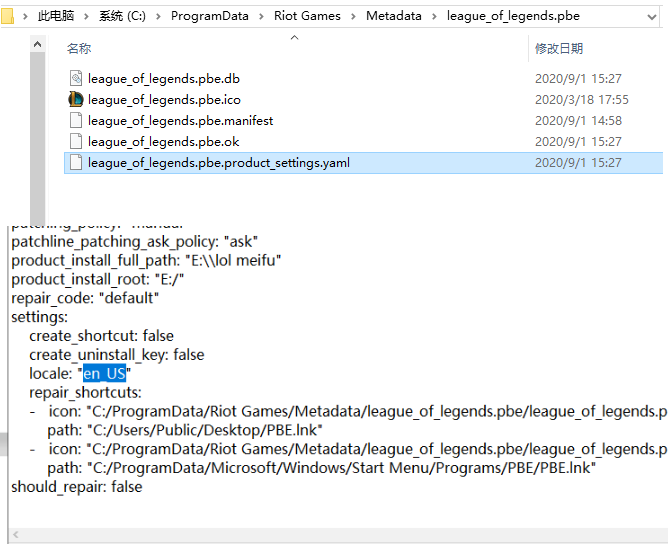
Task: Click the product_install_full_path line
Action: tap(146, 260)
